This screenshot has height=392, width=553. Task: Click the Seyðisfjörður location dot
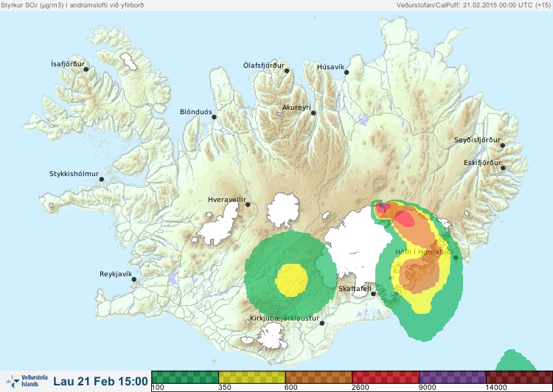[x=503, y=145]
